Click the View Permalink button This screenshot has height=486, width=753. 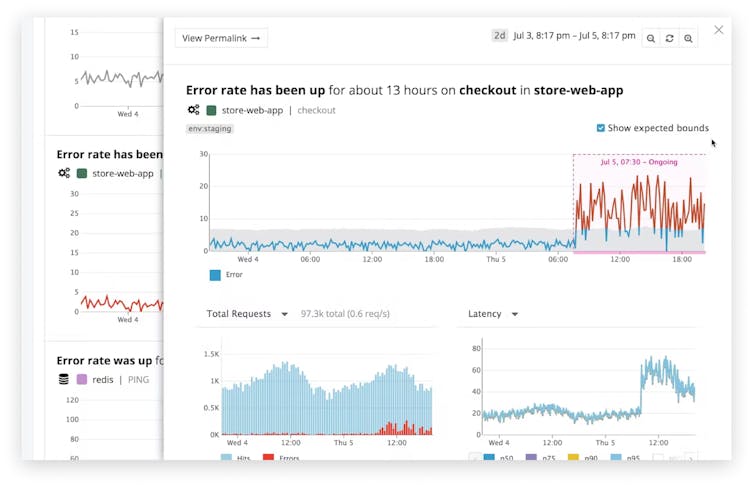[x=221, y=38]
